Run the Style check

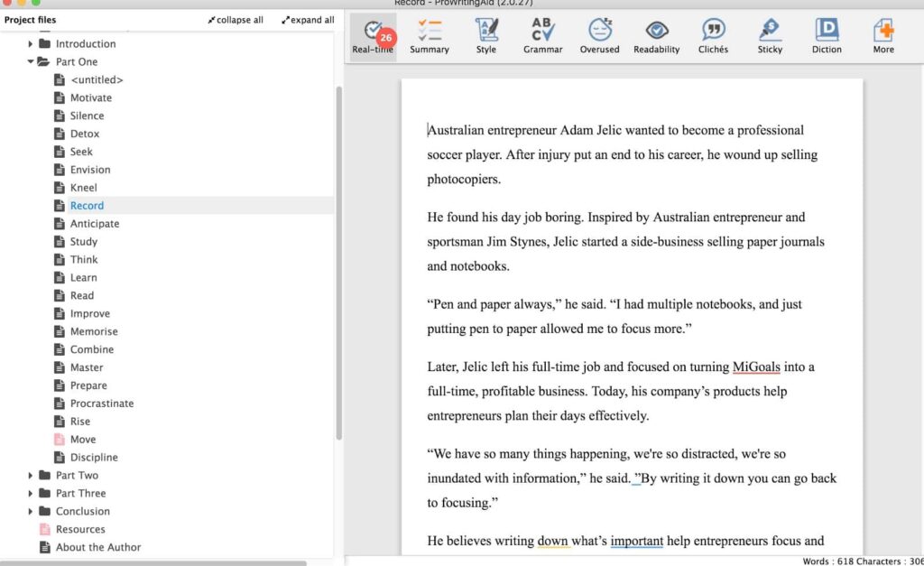[x=486, y=37]
